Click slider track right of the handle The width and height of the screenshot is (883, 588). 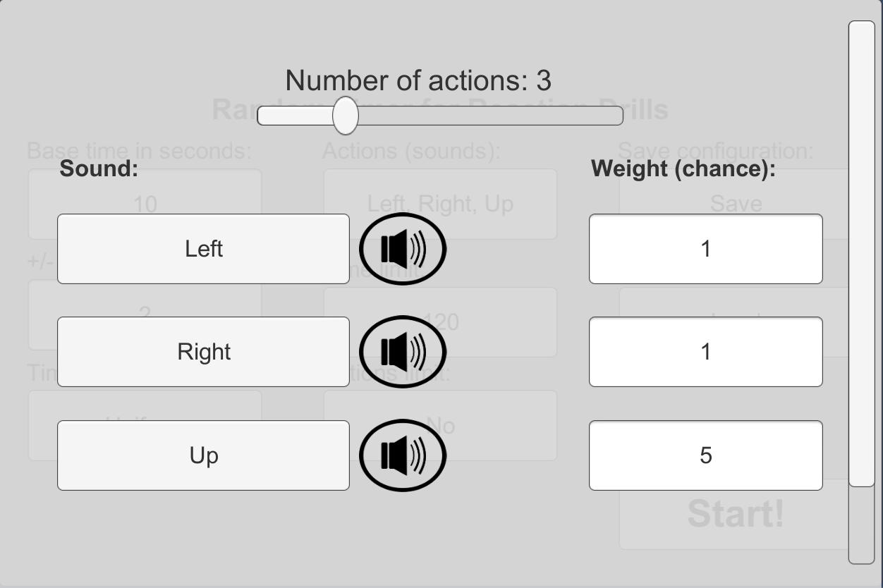click(x=494, y=116)
